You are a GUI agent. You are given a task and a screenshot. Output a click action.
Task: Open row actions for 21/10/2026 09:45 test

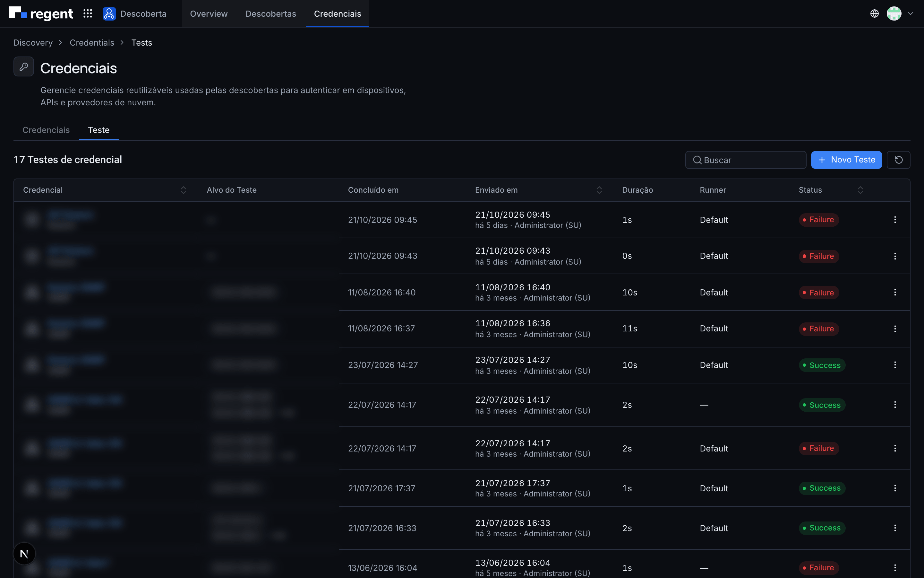(x=895, y=219)
